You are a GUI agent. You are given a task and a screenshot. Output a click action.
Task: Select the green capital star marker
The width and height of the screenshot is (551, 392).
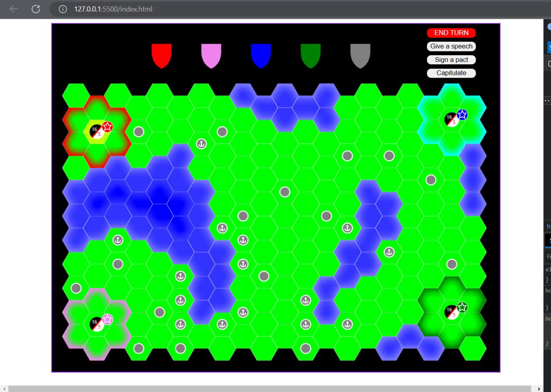pyautogui.click(x=462, y=307)
